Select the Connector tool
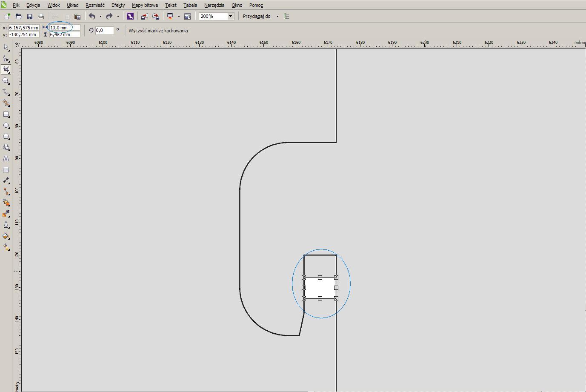 (6, 192)
